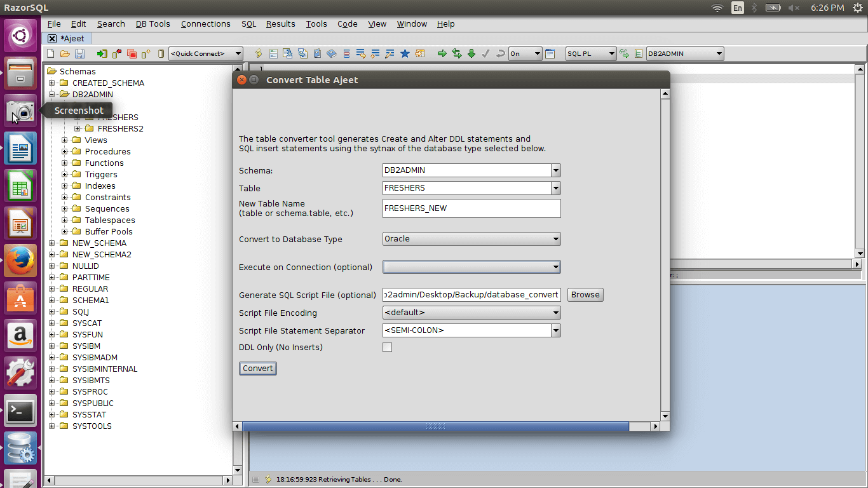This screenshot has width=868, height=488.
Task: Open the DB Tools menu
Action: [x=153, y=24]
